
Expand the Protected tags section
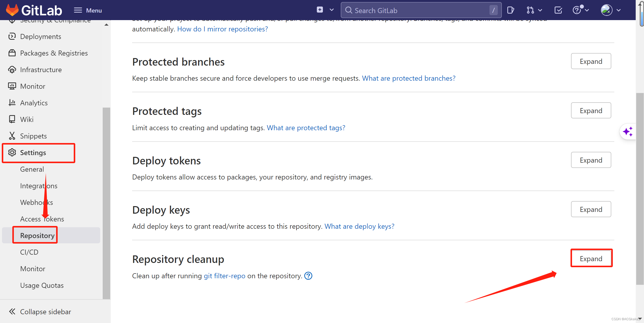click(591, 111)
